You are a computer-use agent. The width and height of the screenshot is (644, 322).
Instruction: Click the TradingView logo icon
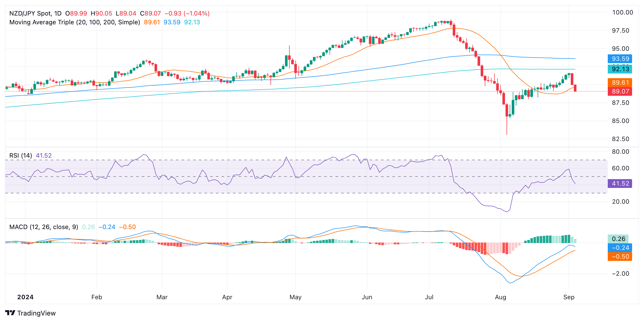point(10,313)
